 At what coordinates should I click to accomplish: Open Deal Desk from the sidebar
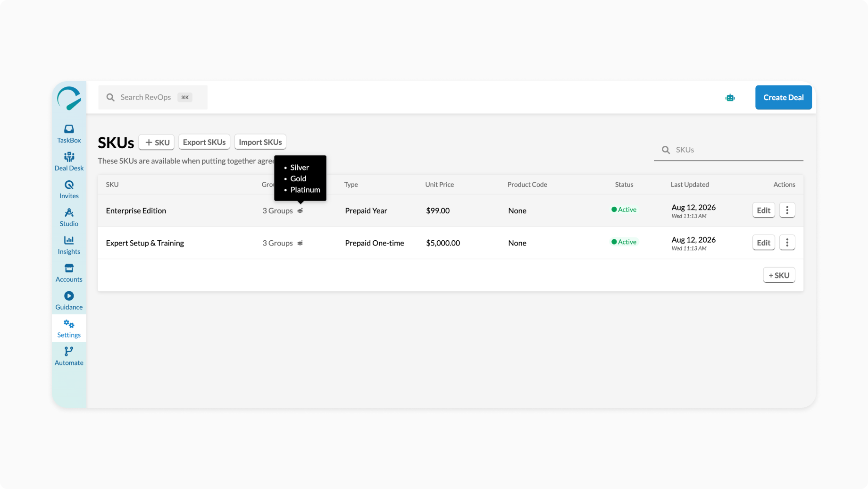pyautogui.click(x=69, y=162)
